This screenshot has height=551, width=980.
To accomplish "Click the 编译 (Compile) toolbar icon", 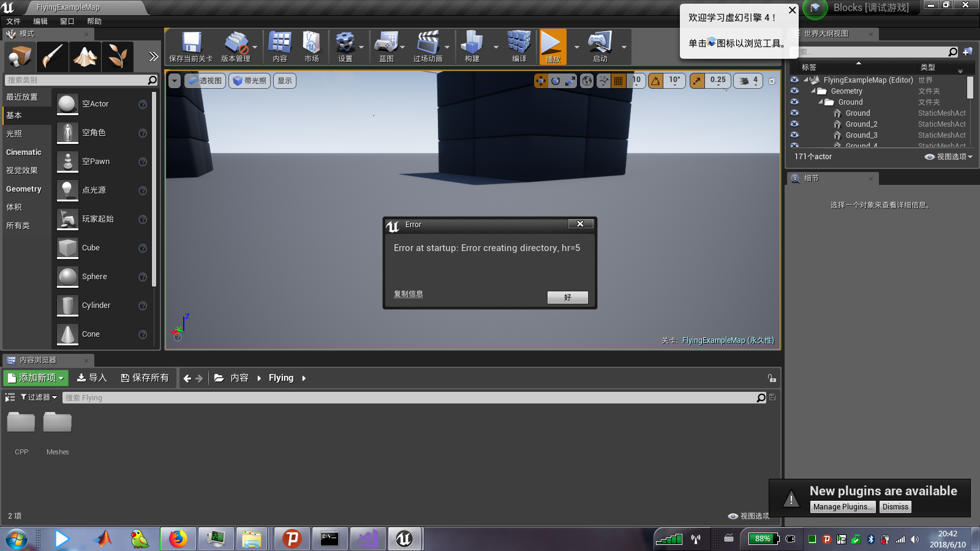I will coord(518,46).
